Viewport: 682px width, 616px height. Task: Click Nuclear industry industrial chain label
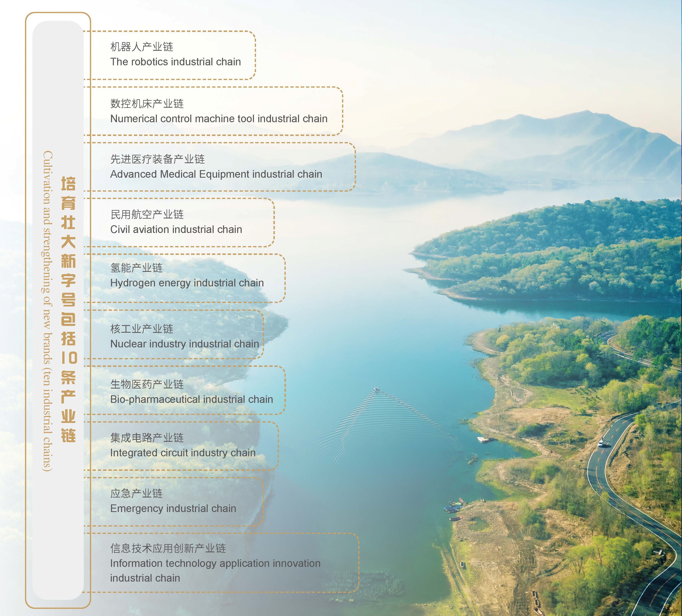[184, 344]
